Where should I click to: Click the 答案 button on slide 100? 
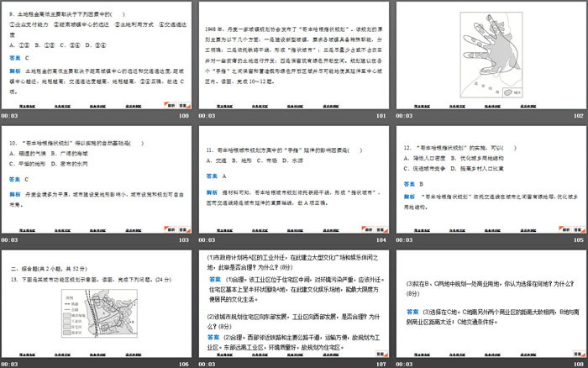pyautogui.click(x=184, y=105)
